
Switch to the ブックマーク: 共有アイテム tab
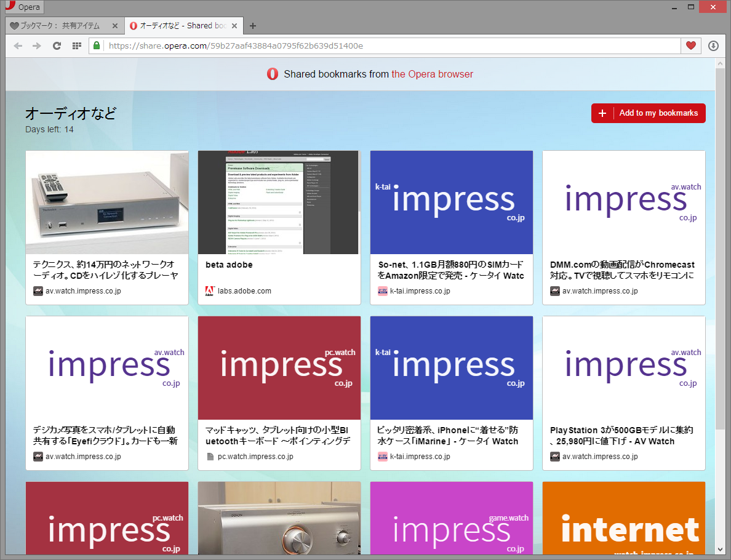pyautogui.click(x=58, y=26)
